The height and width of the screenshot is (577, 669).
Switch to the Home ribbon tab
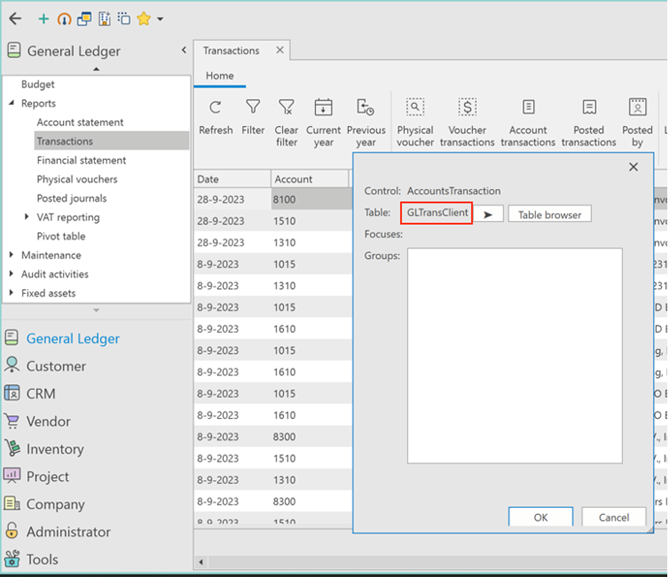click(220, 76)
